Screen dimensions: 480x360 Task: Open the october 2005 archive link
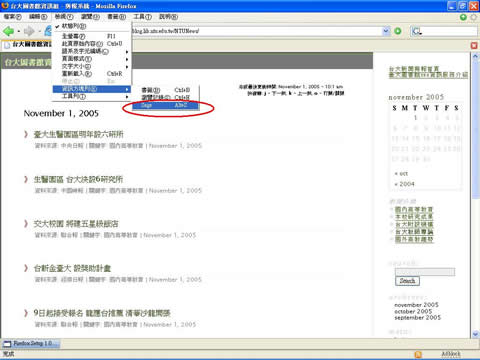point(413,311)
